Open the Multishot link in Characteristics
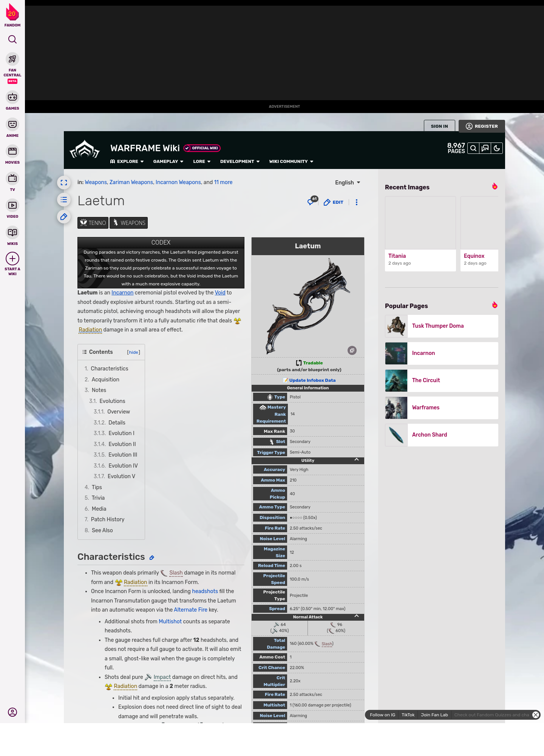 (x=170, y=621)
